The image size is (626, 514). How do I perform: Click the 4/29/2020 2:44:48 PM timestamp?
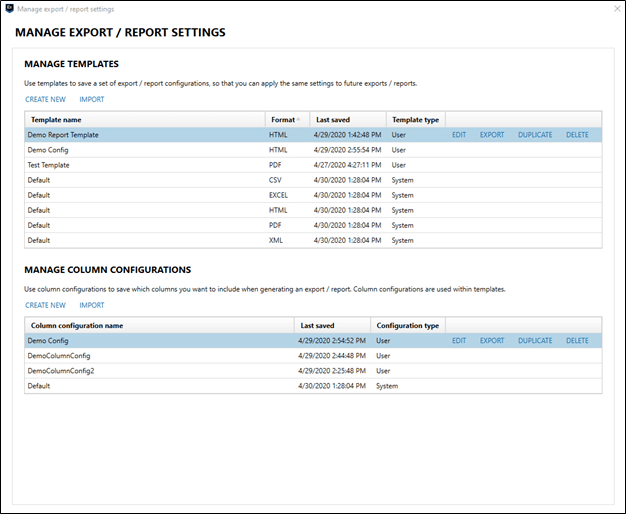pyautogui.click(x=332, y=356)
